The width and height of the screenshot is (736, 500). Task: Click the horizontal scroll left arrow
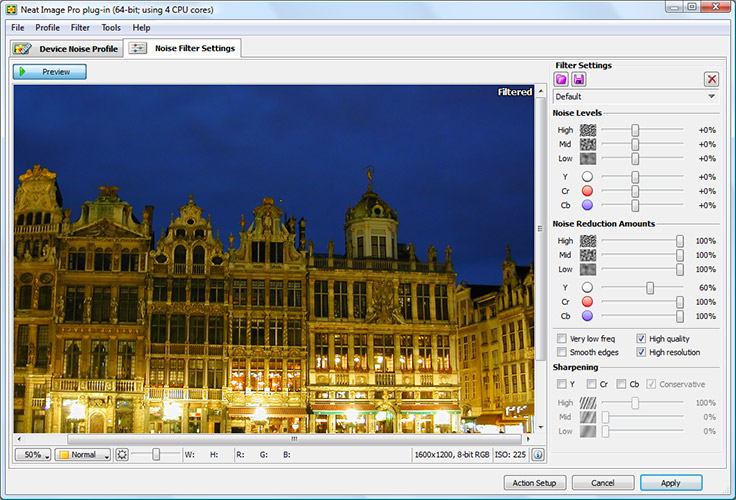[x=19, y=439]
